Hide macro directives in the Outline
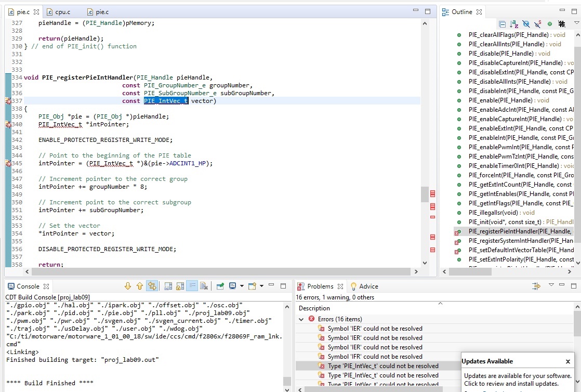The width and height of the screenshot is (581, 392). tap(562, 24)
